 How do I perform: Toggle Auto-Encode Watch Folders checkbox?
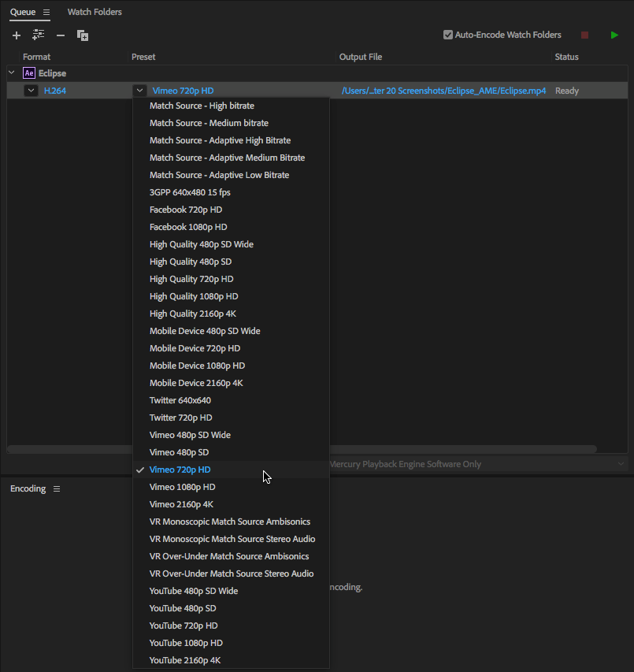448,35
